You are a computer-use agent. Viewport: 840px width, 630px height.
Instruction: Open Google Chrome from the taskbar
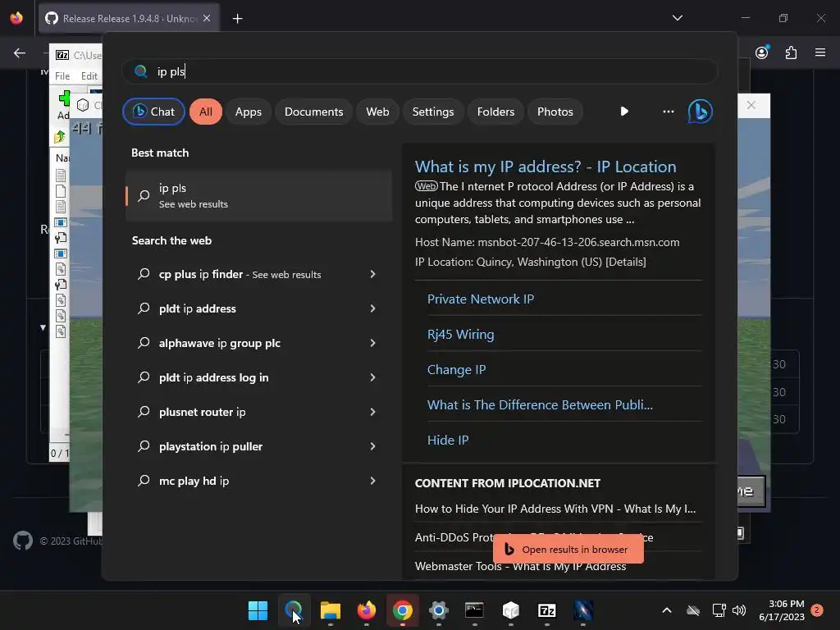[402, 610]
